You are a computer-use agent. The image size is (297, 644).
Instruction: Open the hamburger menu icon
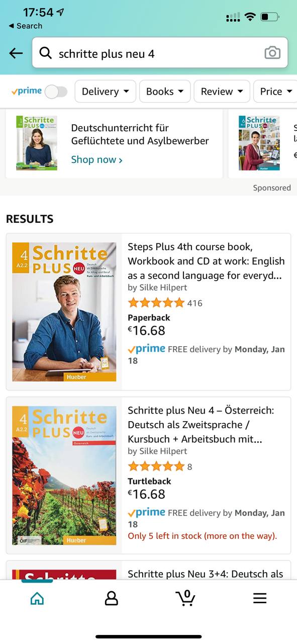point(259,598)
